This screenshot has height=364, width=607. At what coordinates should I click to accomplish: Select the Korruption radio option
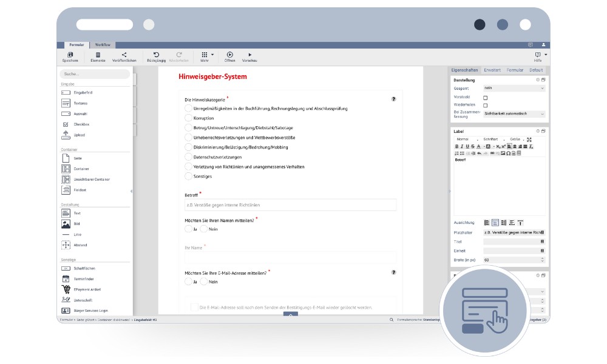coord(188,118)
